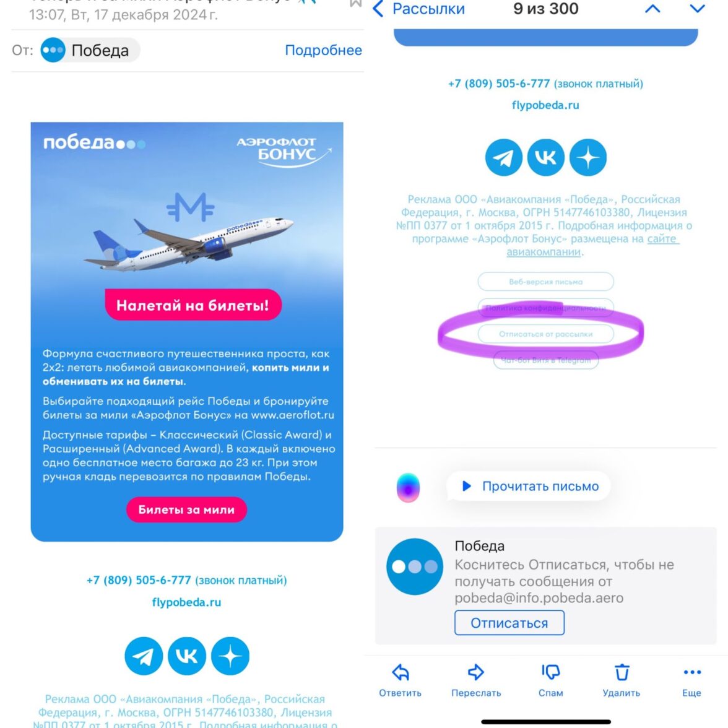Tap the Reply arrow icon
The width and height of the screenshot is (728, 728).
pos(400,672)
